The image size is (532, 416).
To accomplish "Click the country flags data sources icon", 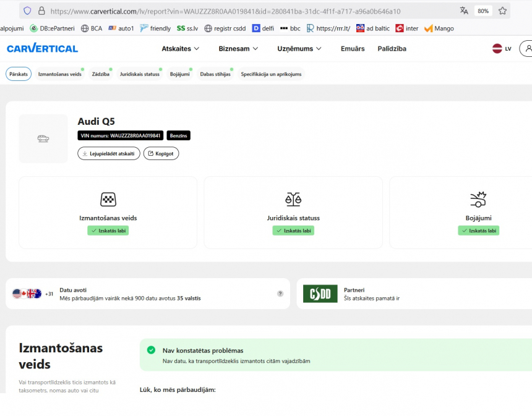I will point(27,294).
